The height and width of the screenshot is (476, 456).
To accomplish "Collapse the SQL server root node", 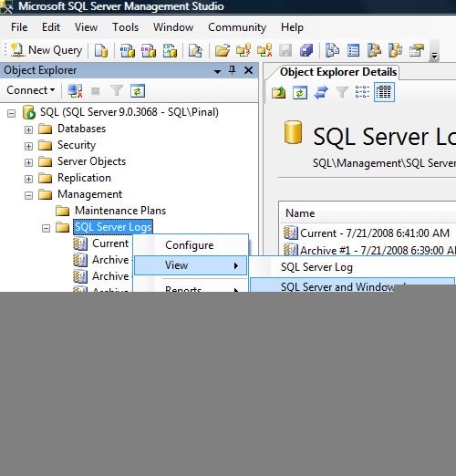I will click(11, 114).
